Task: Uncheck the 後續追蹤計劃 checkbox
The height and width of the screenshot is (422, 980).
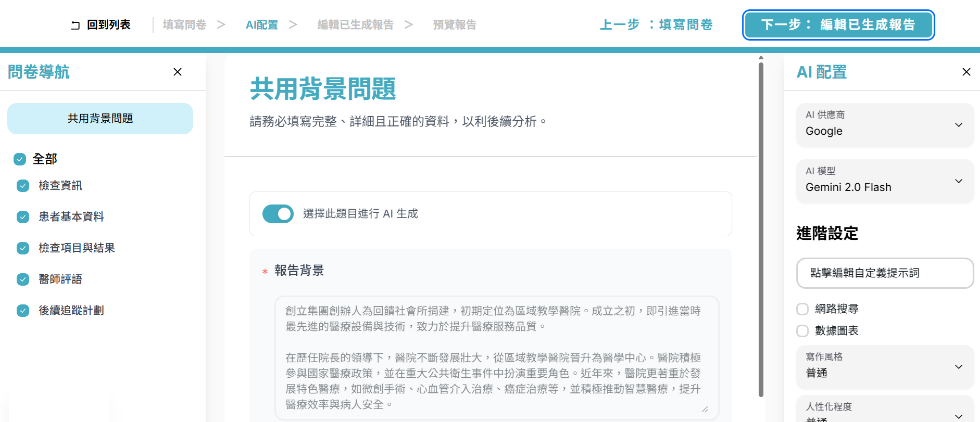Action: [x=23, y=311]
